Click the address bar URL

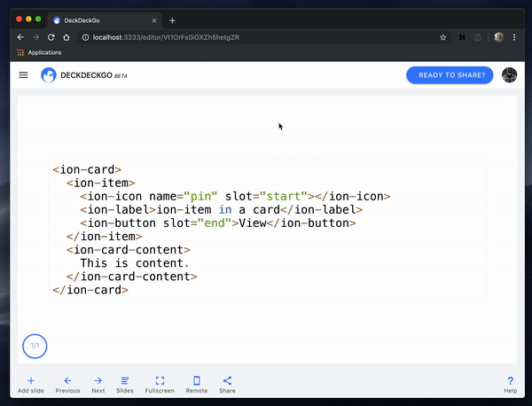point(166,37)
